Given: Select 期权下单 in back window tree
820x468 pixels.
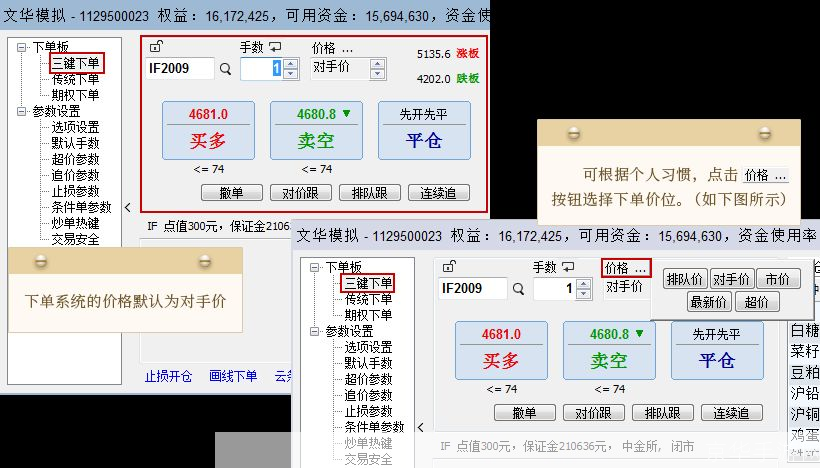Looking at the screenshot, I should 75,95.
